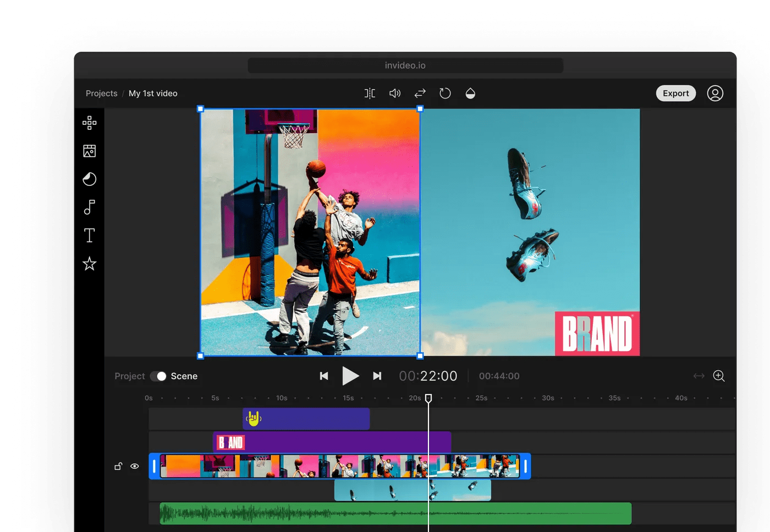770x532 pixels.
Task: Click the volume speaker icon
Action: [395, 94]
